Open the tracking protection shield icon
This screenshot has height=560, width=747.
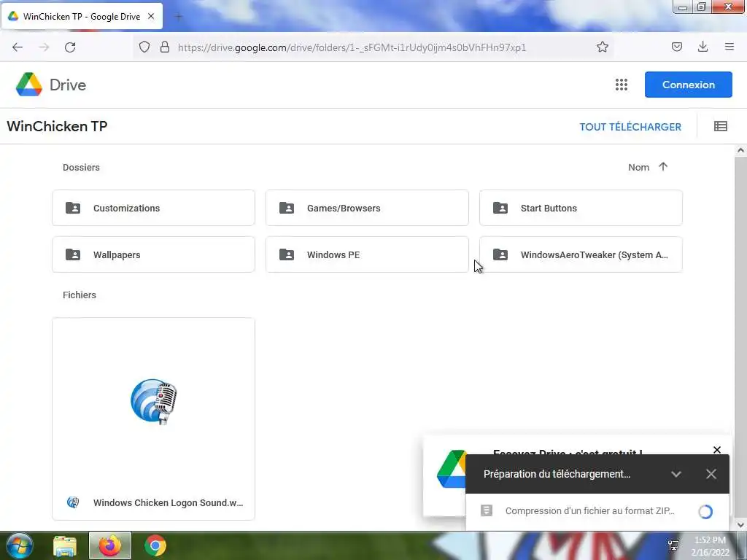pos(144,47)
